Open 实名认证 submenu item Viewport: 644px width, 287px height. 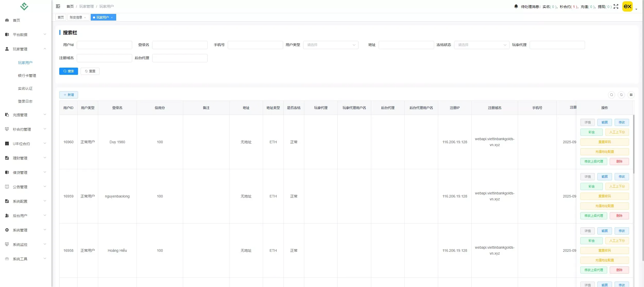coord(25,88)
